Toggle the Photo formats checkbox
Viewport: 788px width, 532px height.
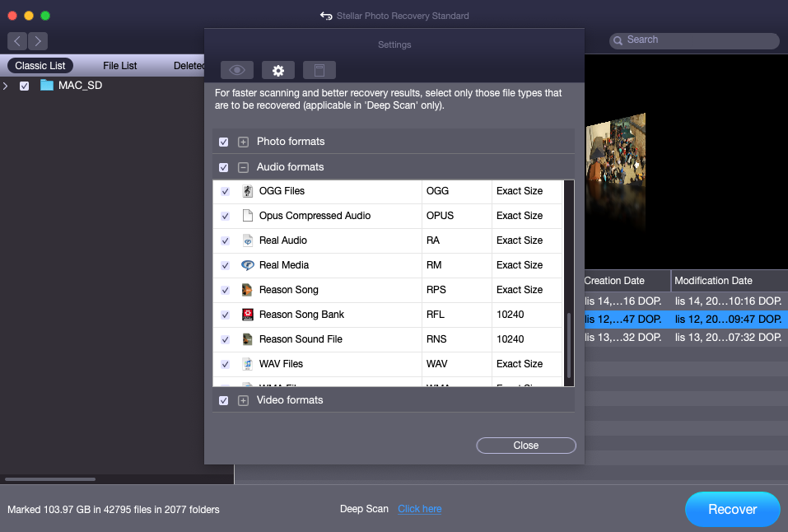[x=224, y=142]
